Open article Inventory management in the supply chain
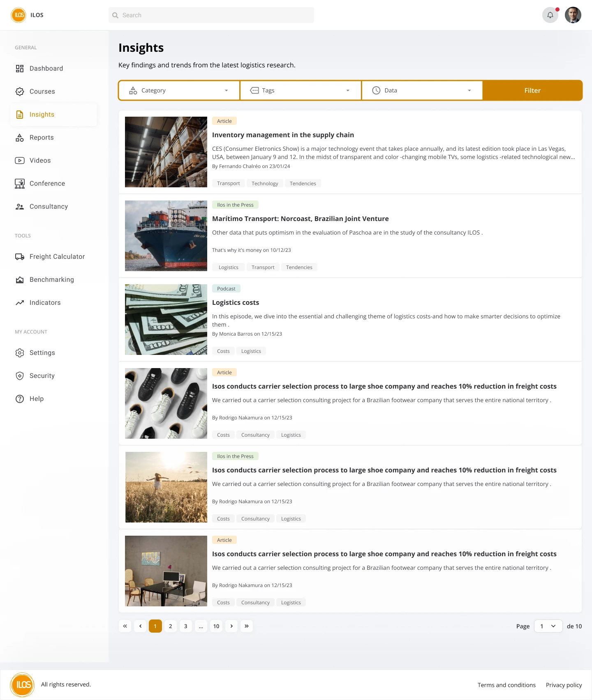Image resolution: width=592 pixels, height=700 pixels. click(283, 135)
